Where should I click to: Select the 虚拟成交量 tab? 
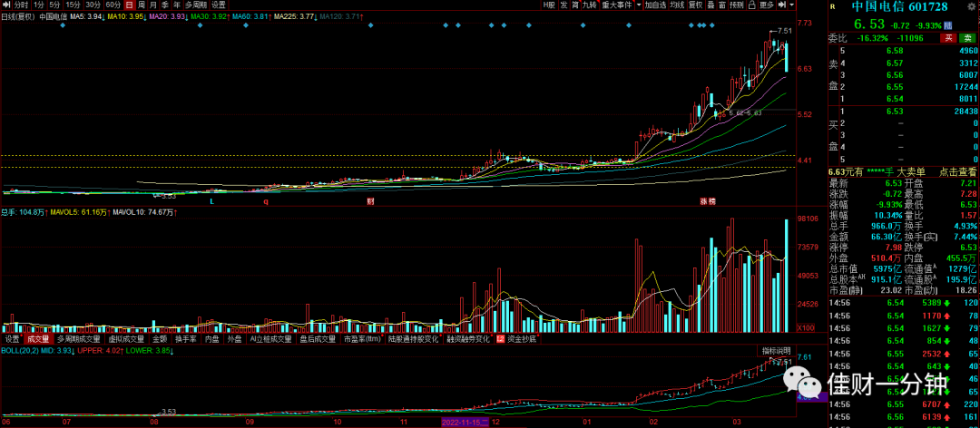126,339
